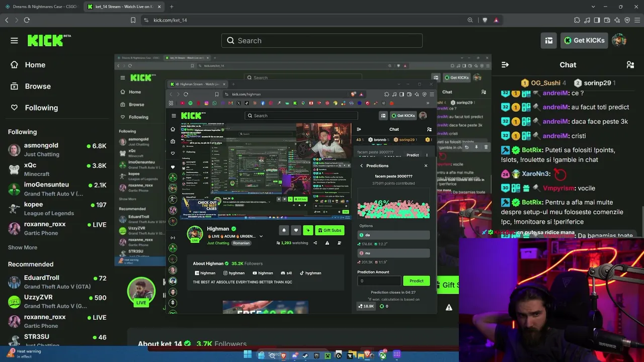Open the tab search dropdown chevron
The height and width of the screenshot is (362, 644).
[x=593, y=7]
